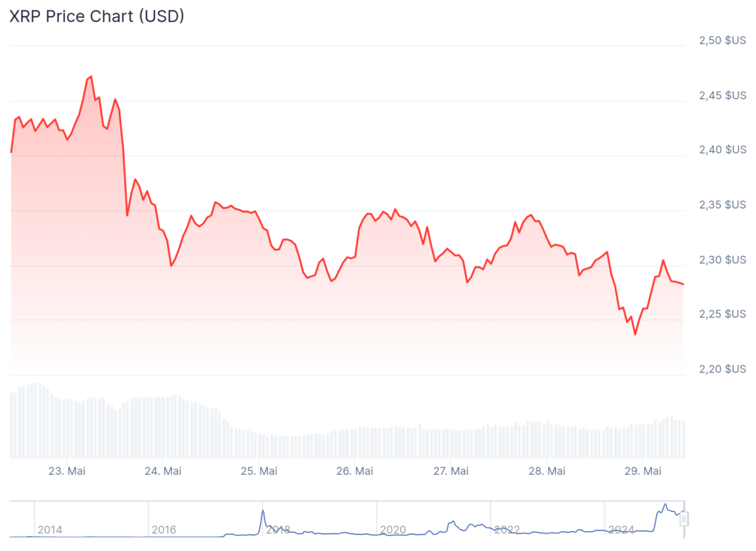Viewport: 756px width, 551px height.
Task: Click the XRP Price Chart (USD) title
Action: tap(97, 16)
